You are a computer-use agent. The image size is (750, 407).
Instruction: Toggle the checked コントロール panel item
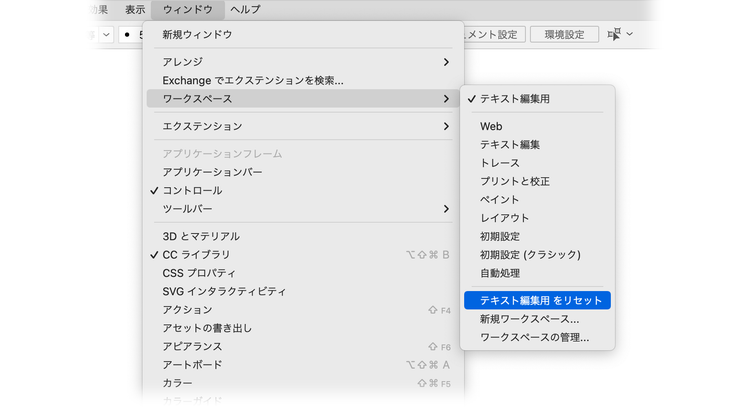(192, 190)
